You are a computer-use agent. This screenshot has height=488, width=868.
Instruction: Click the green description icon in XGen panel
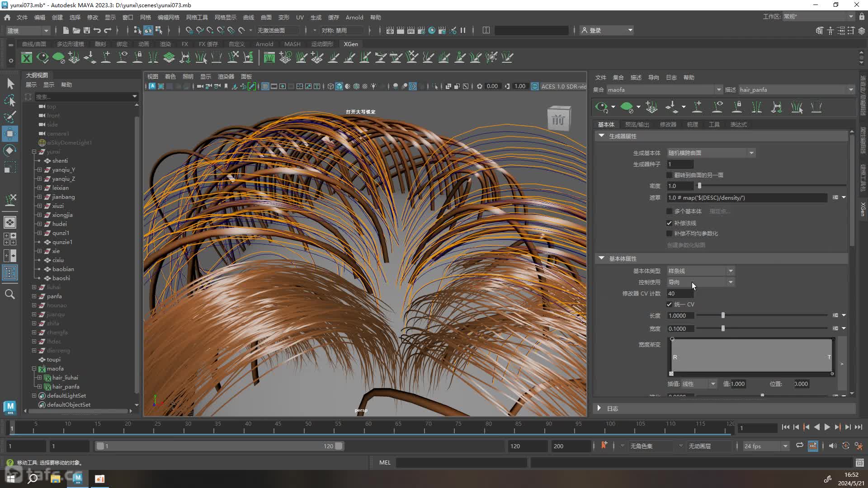627,107
